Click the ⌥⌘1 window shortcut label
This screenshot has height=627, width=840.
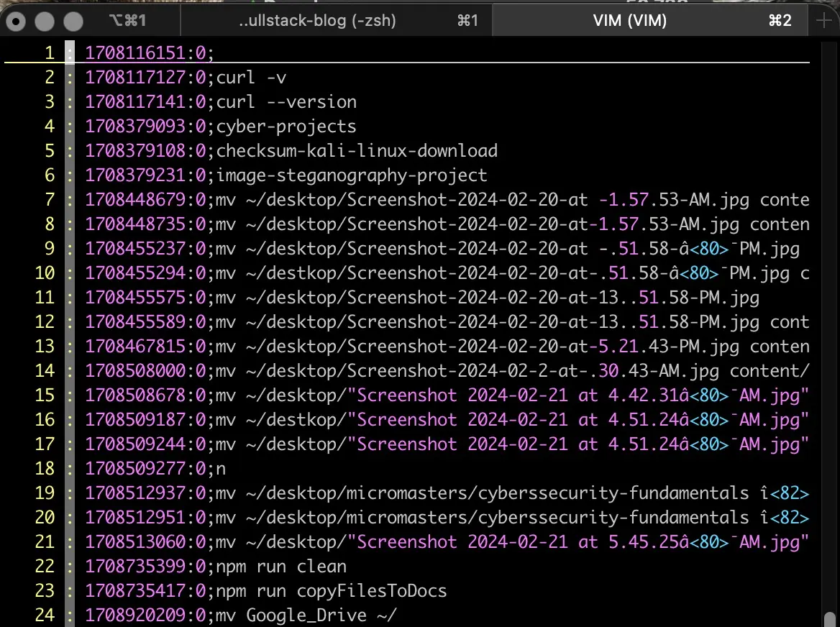(127, 20)
